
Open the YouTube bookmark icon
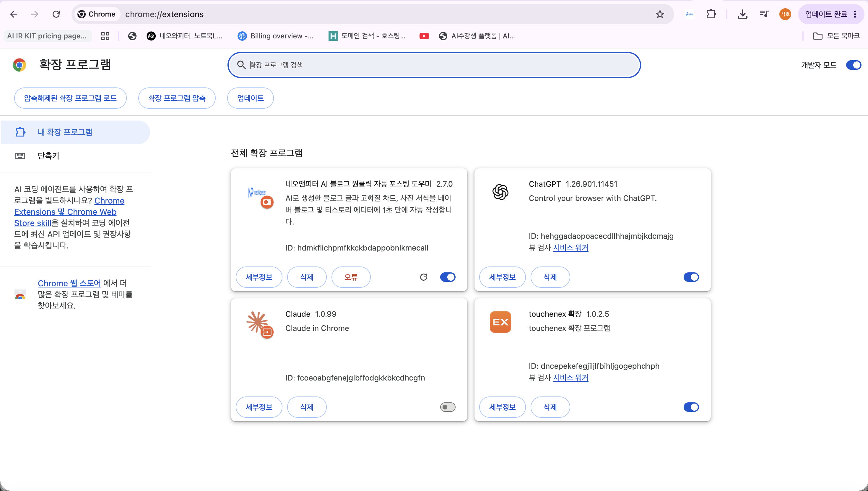click(x=424, y=36)
